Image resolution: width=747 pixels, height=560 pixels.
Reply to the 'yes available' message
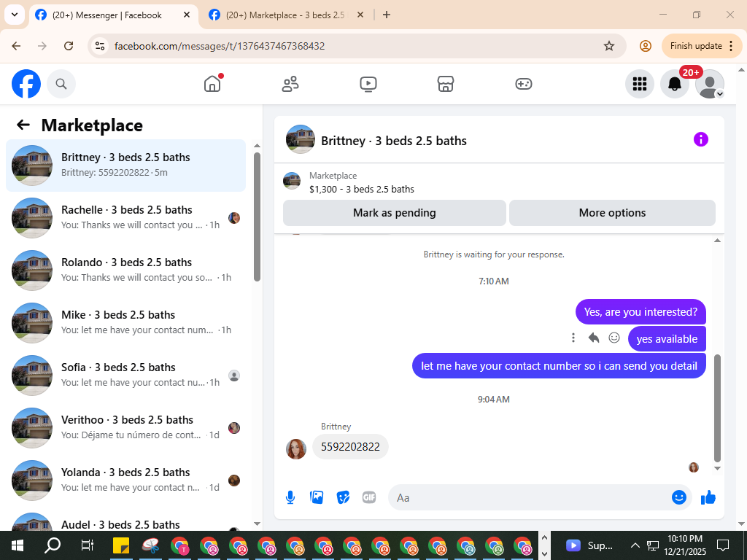click(594, 338)
